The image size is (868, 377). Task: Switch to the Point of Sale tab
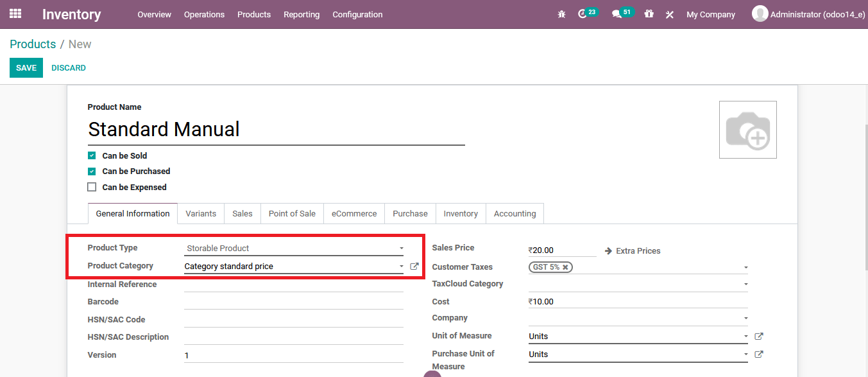tap(292, 213)
